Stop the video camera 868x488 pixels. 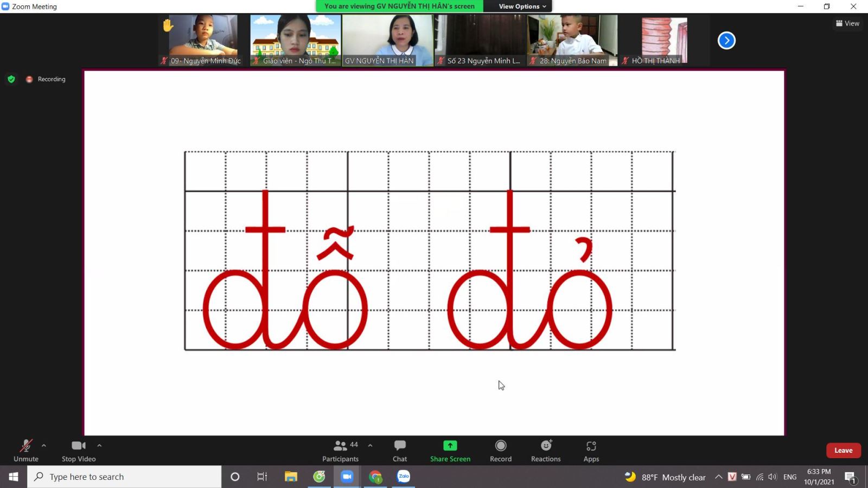click(79, 450)
